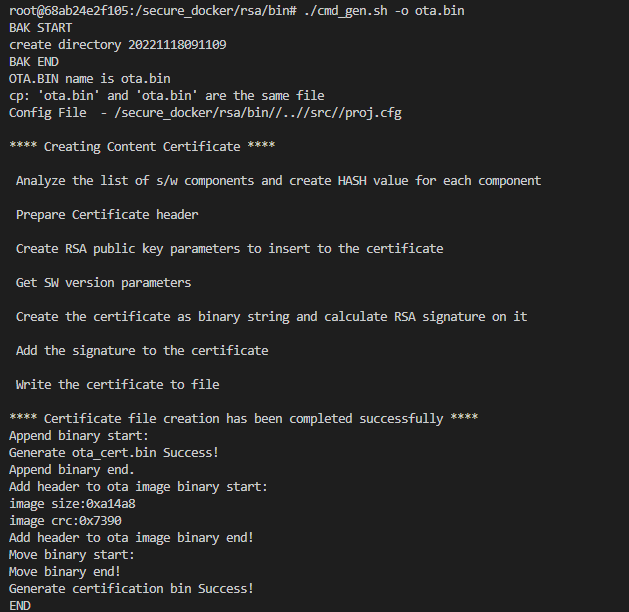Click 'Creating Content Certificate' heading line
This screenshot has height=612, width=629.
pos(142,147)
